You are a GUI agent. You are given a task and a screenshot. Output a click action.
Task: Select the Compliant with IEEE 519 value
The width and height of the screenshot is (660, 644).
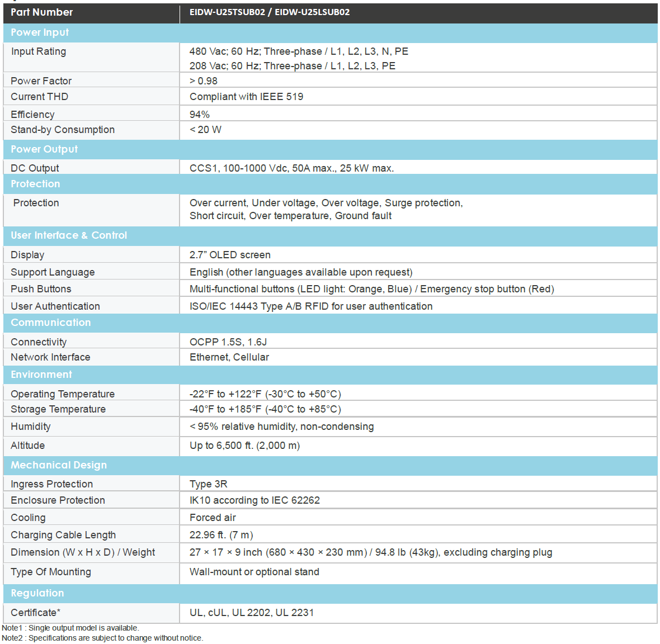click(x=246, y=97)
